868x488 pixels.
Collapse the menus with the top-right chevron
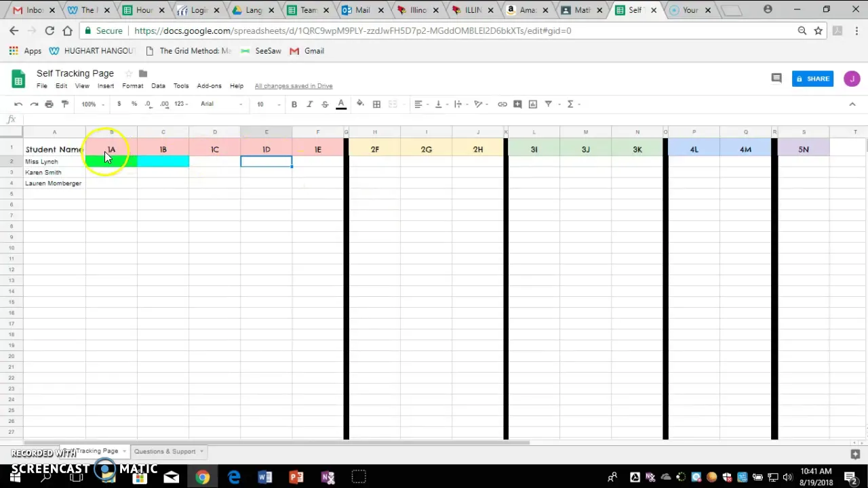pyautogui.click(x=852, y=104)
